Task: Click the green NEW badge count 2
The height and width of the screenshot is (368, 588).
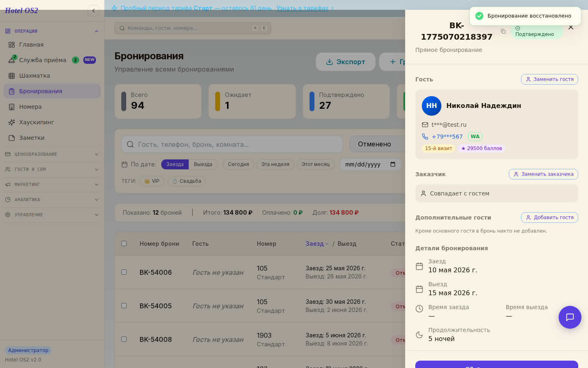Action: coord(76,60)
